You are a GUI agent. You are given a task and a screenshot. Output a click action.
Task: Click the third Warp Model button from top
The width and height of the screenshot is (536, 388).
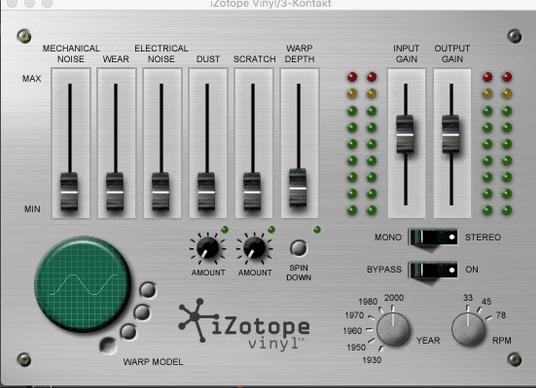click(129, 332)
